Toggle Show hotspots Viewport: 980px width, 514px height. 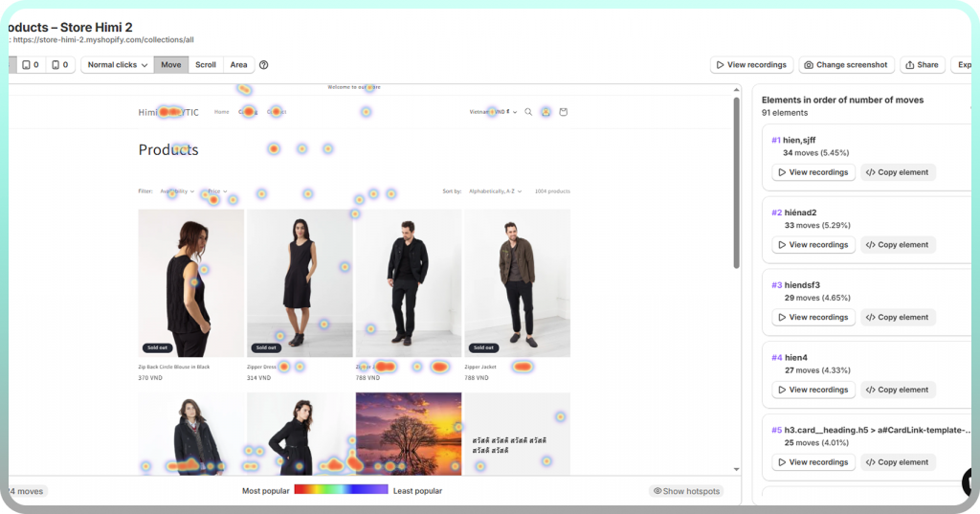click(x=685, y=491)
